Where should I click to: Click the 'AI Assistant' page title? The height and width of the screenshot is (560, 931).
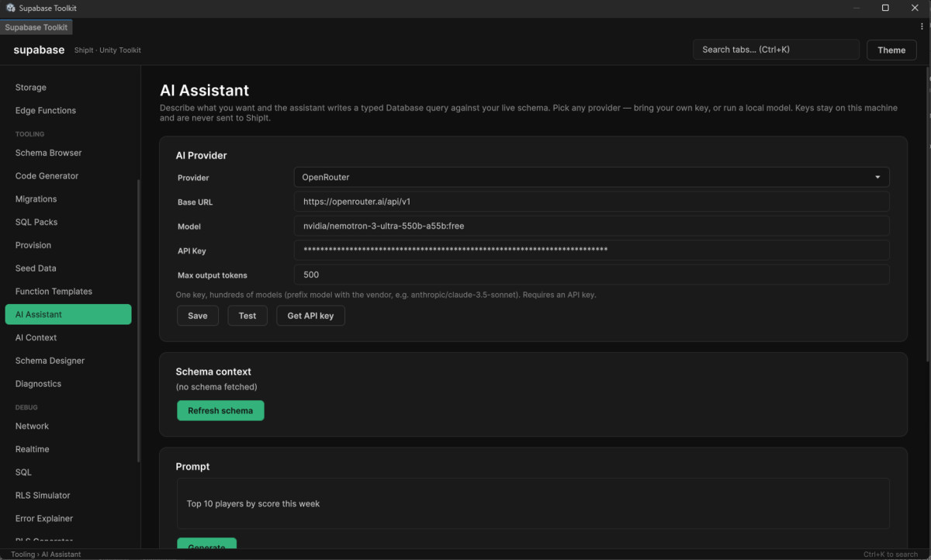point(205,91)
